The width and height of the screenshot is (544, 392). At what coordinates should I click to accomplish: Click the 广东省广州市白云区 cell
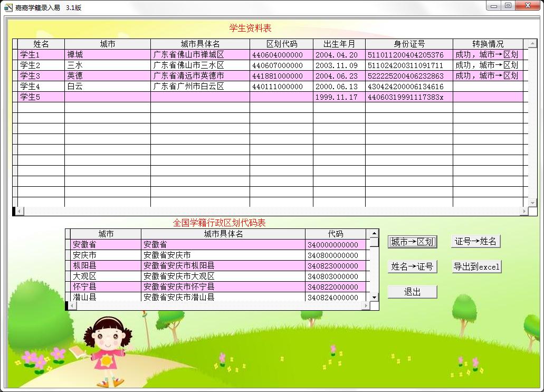200,87
